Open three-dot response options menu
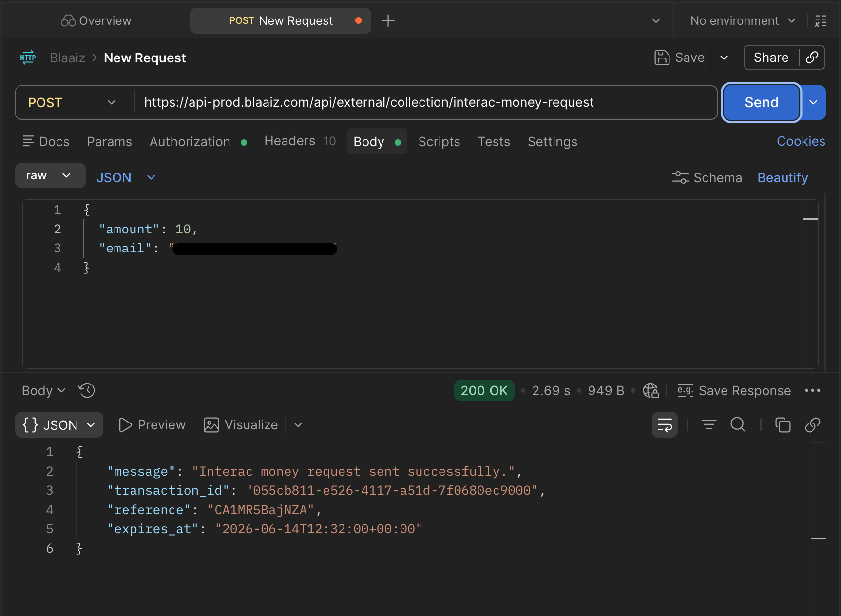The width and height of the screenshot is (841, 616). [813, 390]
